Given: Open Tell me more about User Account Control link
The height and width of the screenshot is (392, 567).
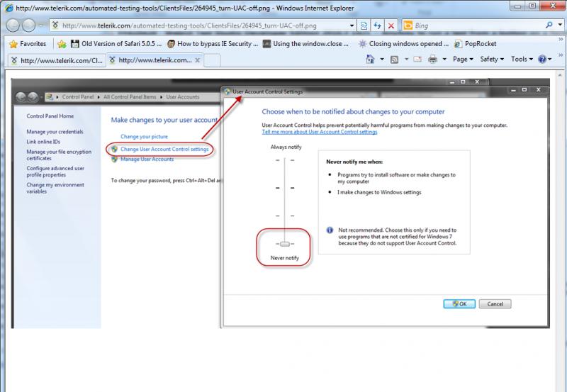Looking at the screenshot, I should click(320, 132).
